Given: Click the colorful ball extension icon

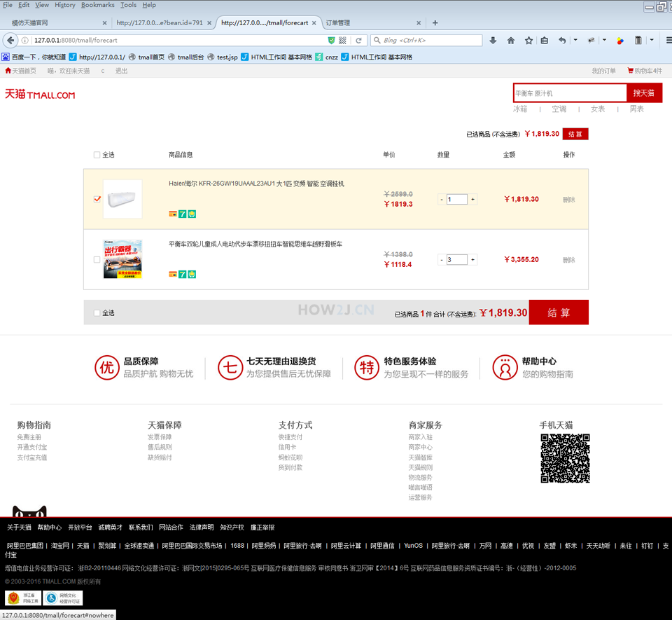Looking at the screenshot, I should pyautogui.click(x=619, y=41).
